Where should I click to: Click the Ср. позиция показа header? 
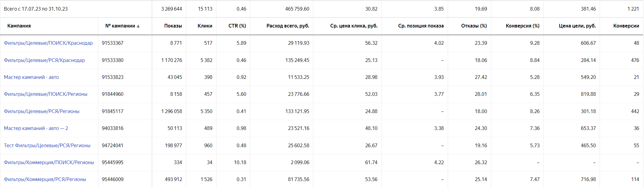(421, 26)
